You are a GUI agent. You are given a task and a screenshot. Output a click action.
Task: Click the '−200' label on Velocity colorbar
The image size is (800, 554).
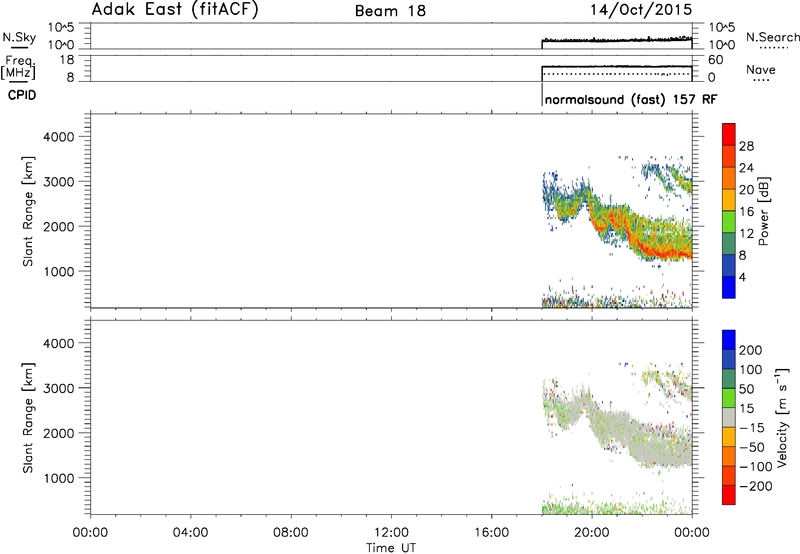click(755, 486)
